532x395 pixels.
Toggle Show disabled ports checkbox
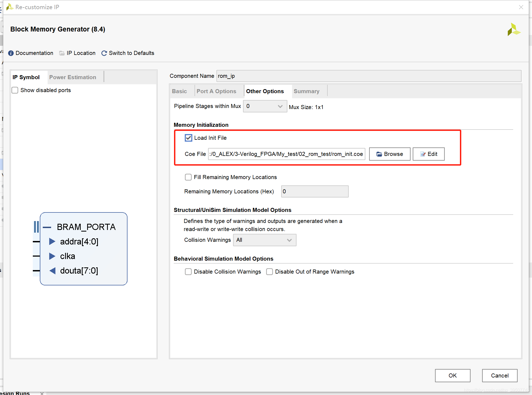(15, 90)
